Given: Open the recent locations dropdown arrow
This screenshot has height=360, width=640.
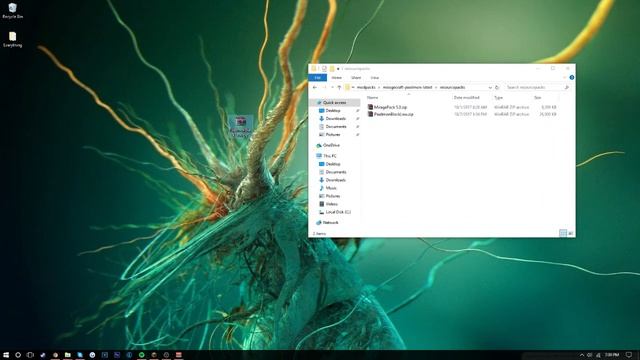Looking at the screenshot, I should coord(332,87).
